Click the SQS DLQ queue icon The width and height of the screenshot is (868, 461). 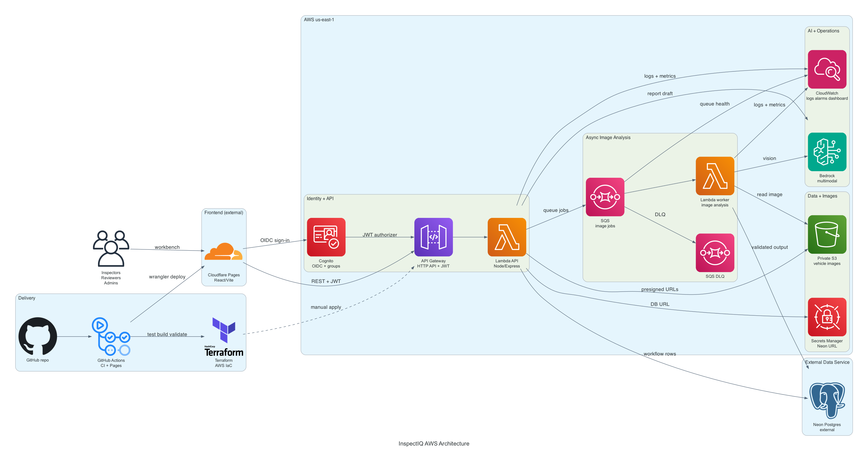(x=715, y=253)
